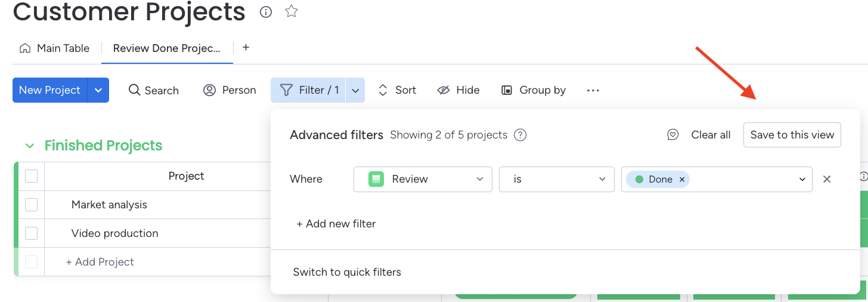868x302 pixels.
Task: Open the Review Done Projects tab
Action: coord(166,48)
